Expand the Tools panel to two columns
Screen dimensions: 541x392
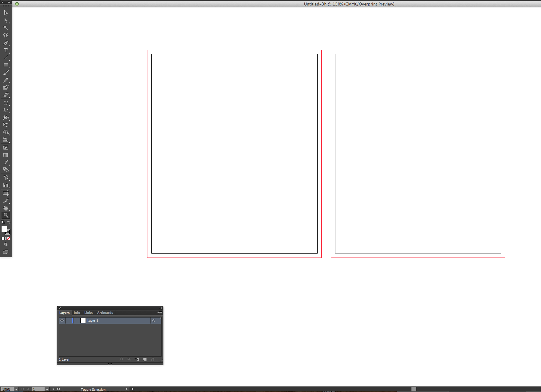[9, 2]
